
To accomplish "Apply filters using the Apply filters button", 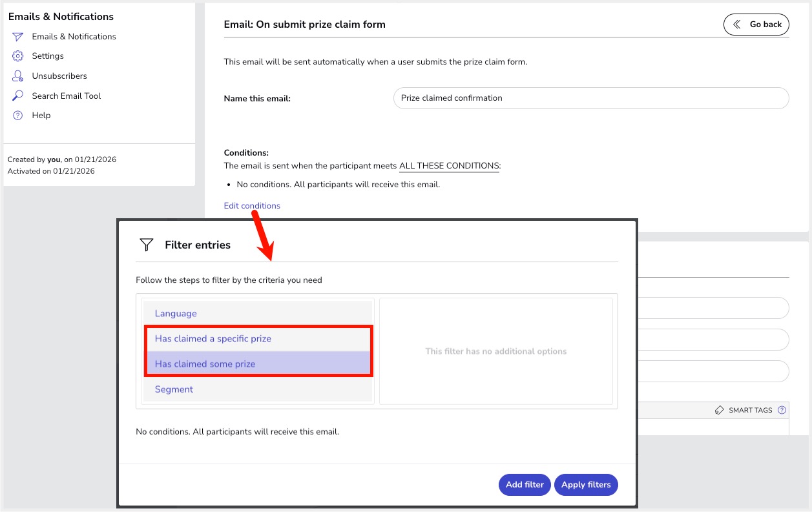I will [586, 485].
